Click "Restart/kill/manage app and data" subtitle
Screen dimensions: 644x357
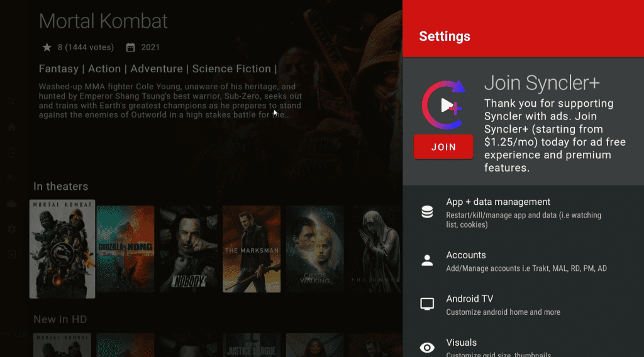click(524, 220)
